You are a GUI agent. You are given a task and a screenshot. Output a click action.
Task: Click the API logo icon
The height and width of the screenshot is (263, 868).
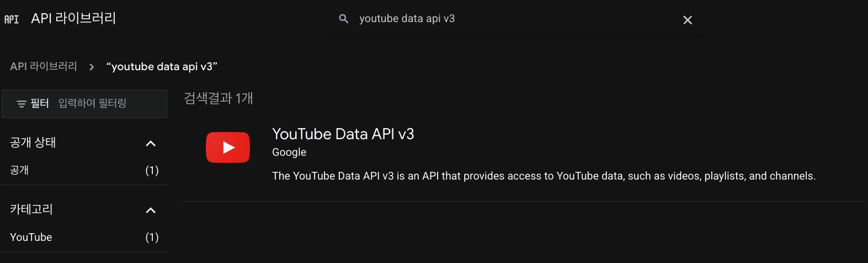(x=12, y=19)
